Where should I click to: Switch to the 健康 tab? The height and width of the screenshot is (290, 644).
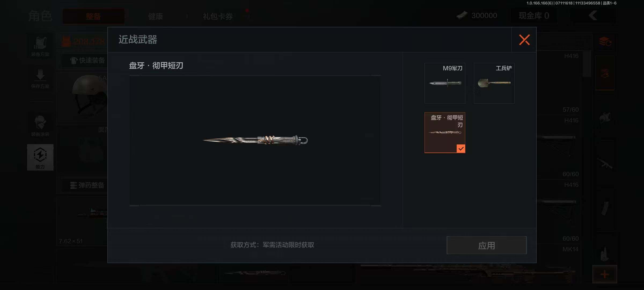tap(156, 16)
